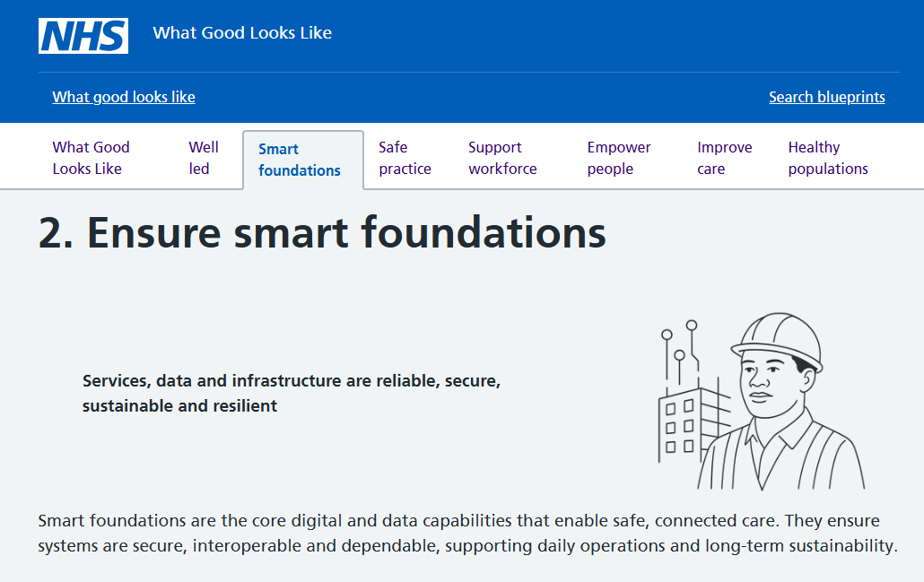The height and width of the screenshot is (582, 924).
Task: Open the Healthy populations tab
Action: click(x=827, y=158)
